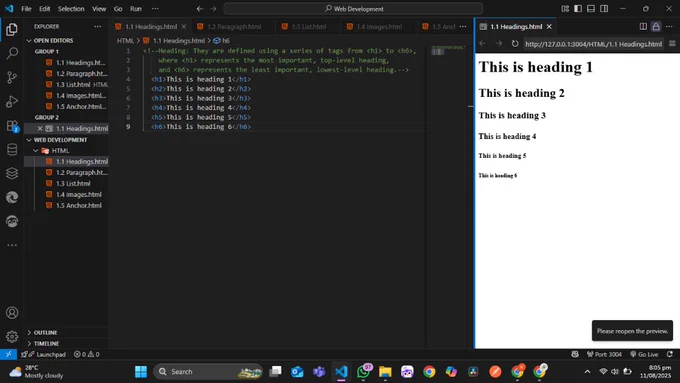Open WhatsApp from the taskbar

point(363,372)
